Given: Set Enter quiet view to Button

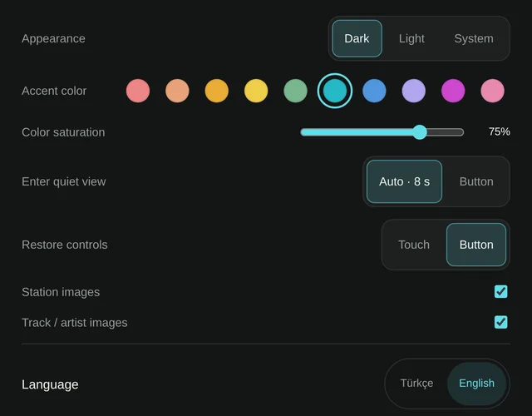Looking at the screenshot, I should click(x=476, y=181).
